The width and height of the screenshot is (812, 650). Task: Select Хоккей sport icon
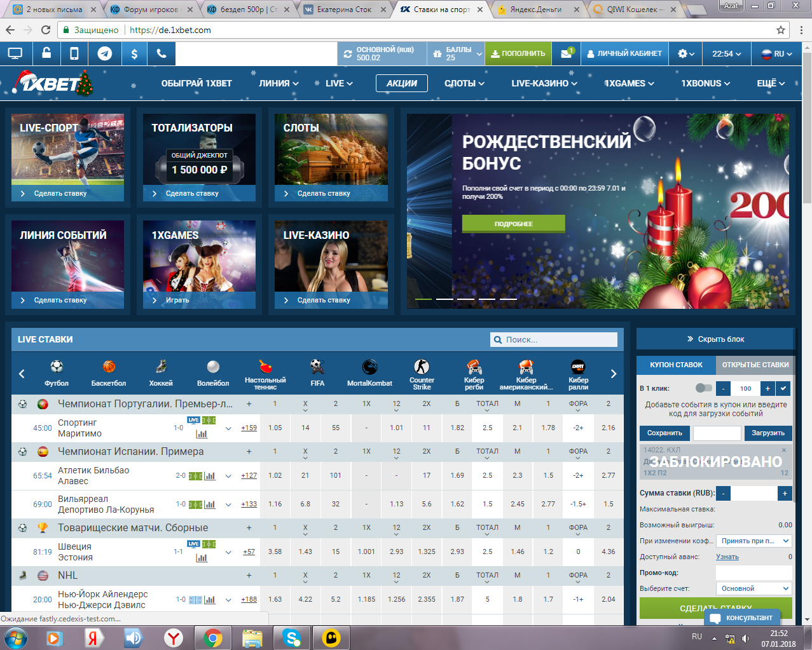(x=161, y=372)
